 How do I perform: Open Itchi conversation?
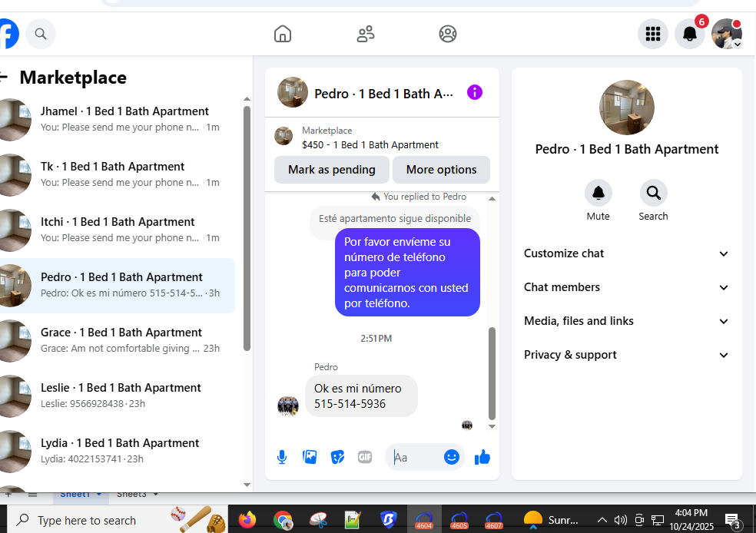(x=117, y=230)
